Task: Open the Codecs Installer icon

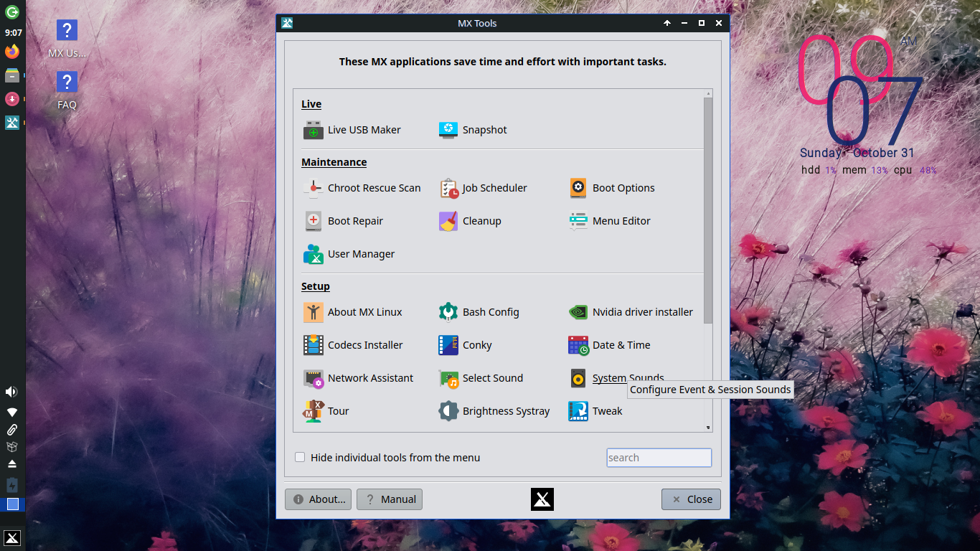Action: click(x=314, y=345)
